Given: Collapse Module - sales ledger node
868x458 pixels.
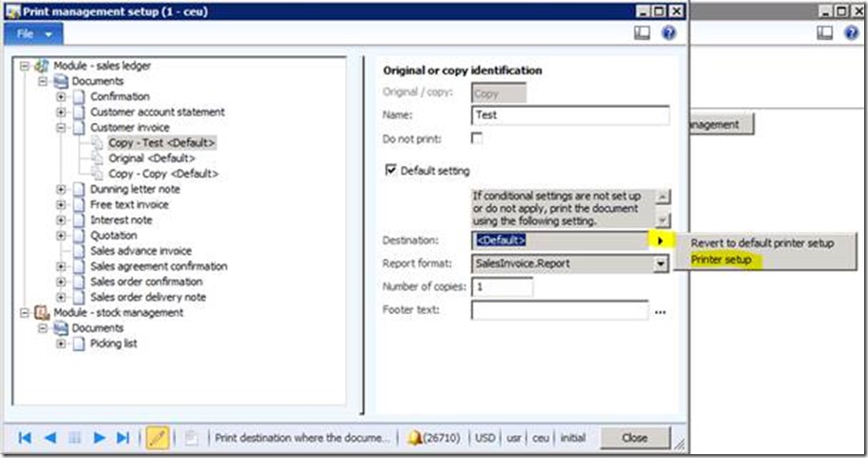Looking at the screenshot, I should 25,66.
